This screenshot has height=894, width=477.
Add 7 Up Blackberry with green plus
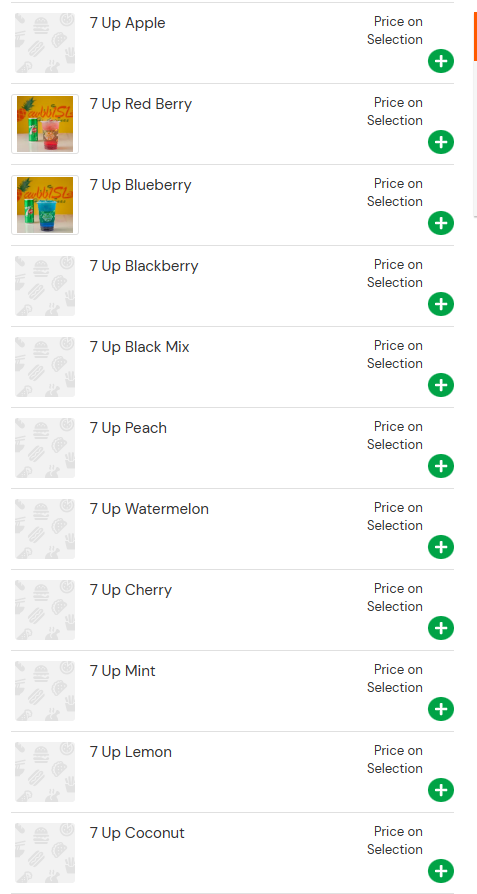[441, 304]
